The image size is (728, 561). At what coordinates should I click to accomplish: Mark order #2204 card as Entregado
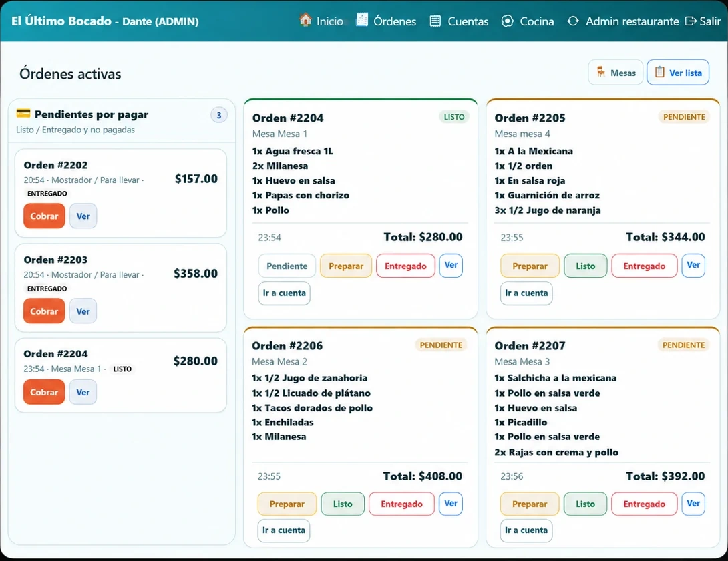(x=405, y=266)
